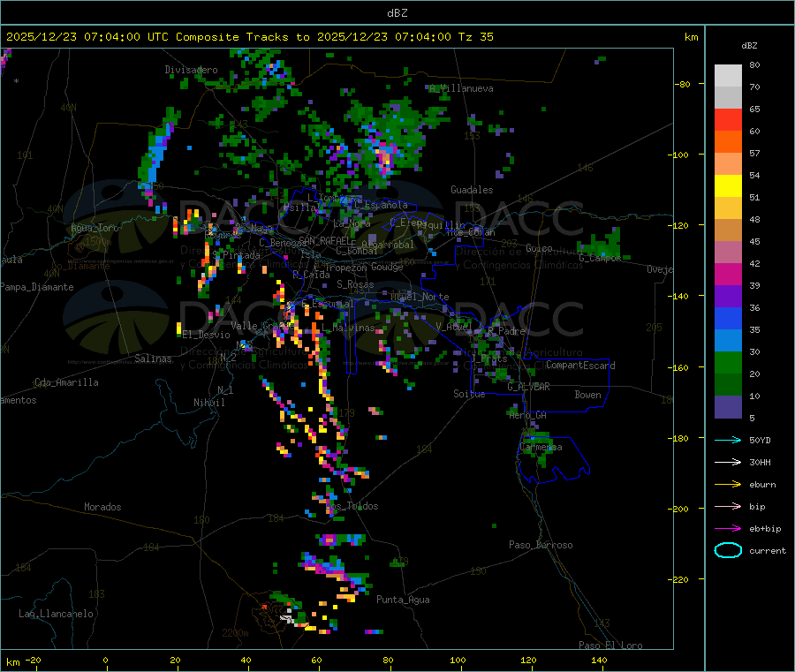795x672 pixels.
Task: Select the green 20-30 dBZ legend block
Action: coord(728,363)
